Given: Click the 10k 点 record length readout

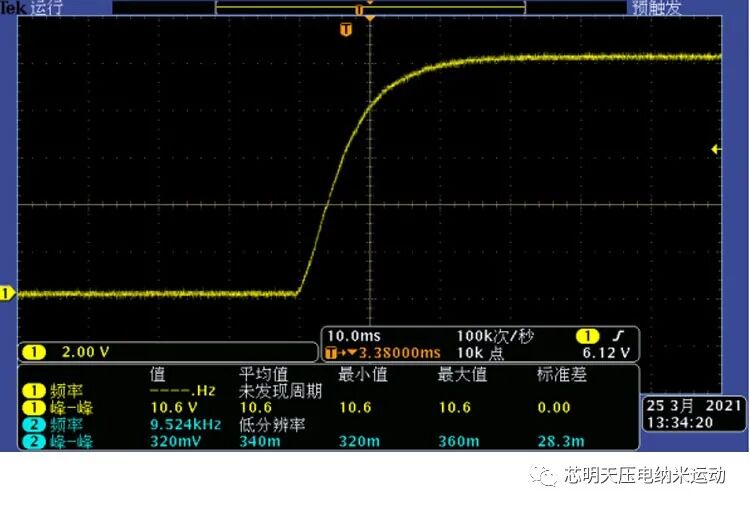Looking at the screenshot, I should pos(480,353).
